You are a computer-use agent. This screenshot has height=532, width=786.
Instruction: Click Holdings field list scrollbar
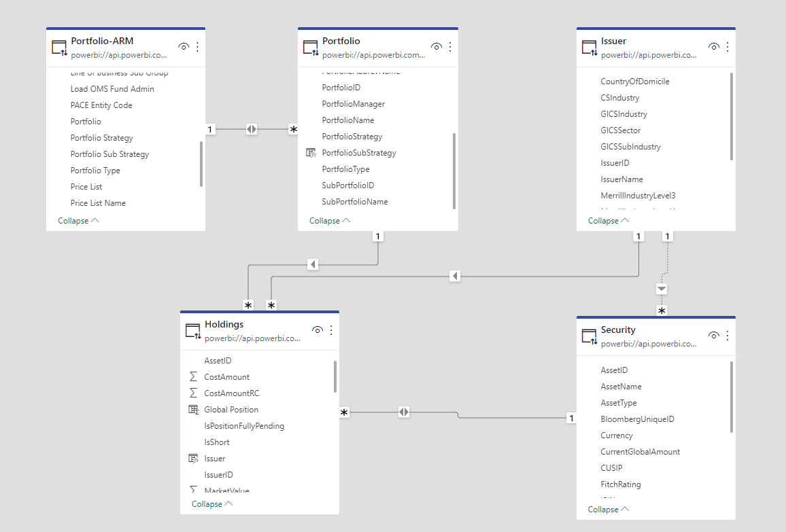point(335,376)
